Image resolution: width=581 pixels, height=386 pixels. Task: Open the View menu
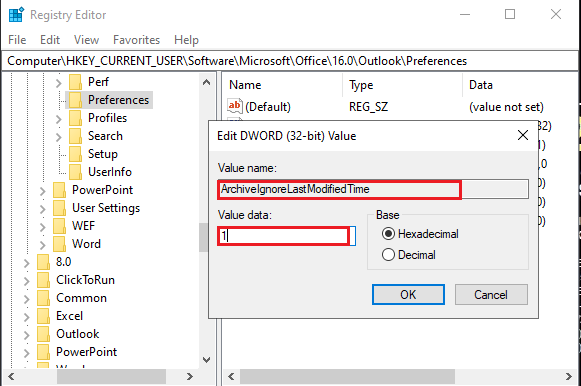86,40
